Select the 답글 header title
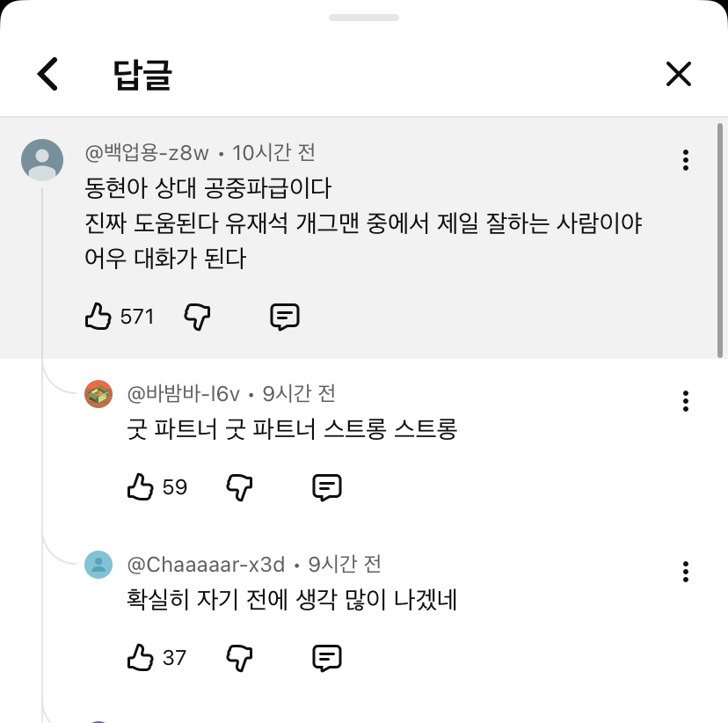 pyautogui.click(x=143, y=74)
